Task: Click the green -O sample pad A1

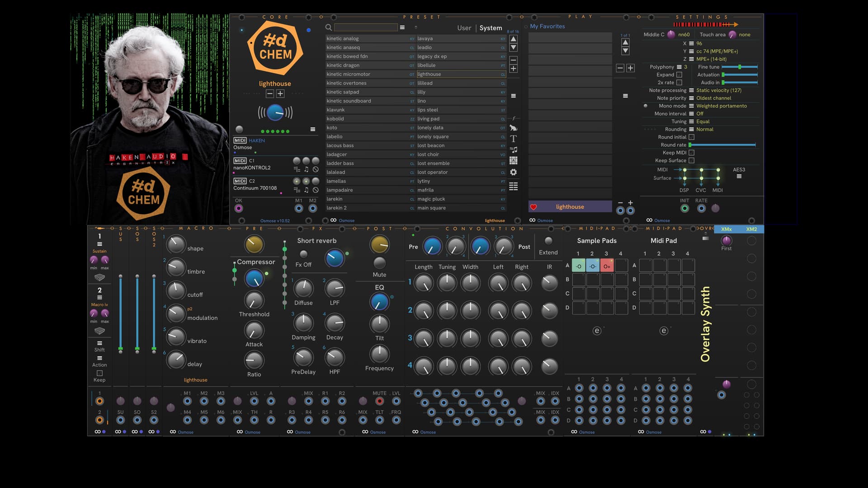Action: tap(578, 266)
